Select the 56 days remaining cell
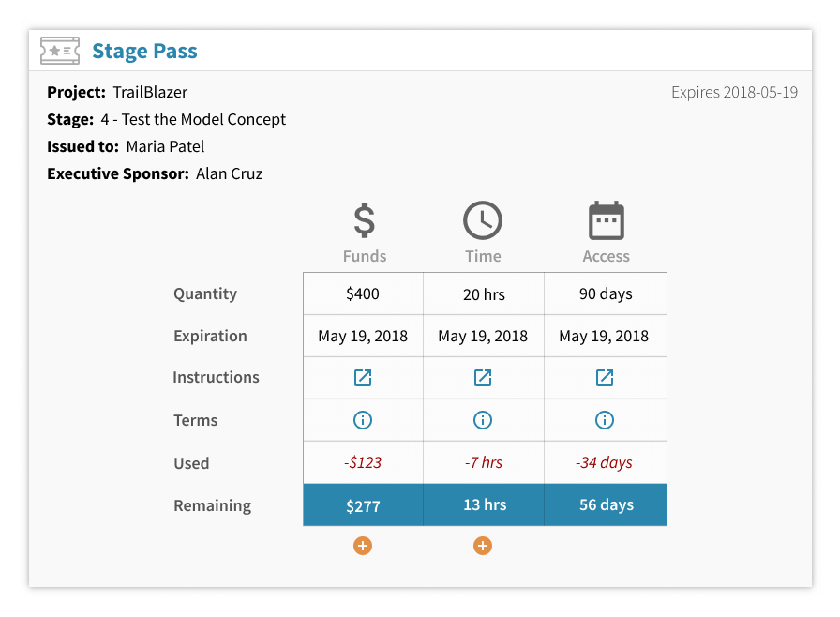 point(606,505)
